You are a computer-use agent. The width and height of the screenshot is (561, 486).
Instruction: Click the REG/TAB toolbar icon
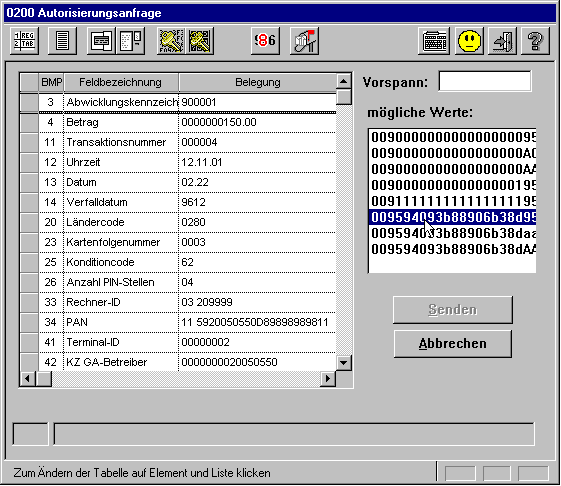click(x=24, y=40)
